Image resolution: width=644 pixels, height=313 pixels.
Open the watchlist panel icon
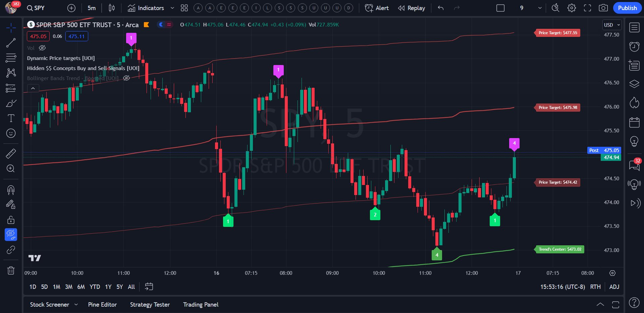pyautogui.click(x=634, y=27)
